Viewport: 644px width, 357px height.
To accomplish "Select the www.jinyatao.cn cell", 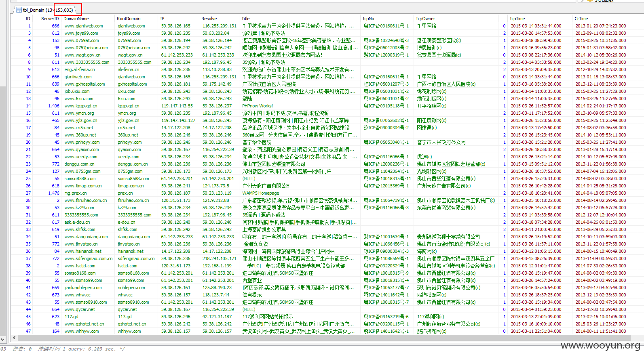I will [x=81, y=244].
